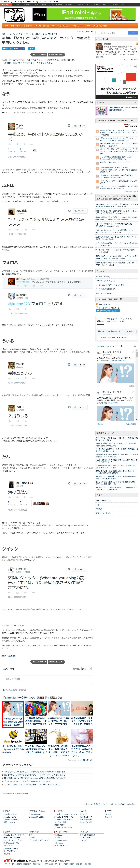Select the RSS item in the orange navigation bar
The height and width of the screenshot is (868, 140).
coord(89,26)
